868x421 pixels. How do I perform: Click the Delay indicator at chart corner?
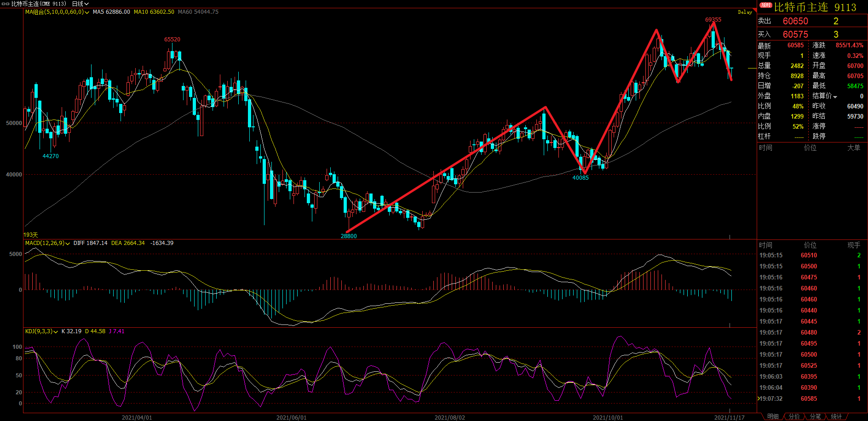pyautogui.click(x=745, y=12)
